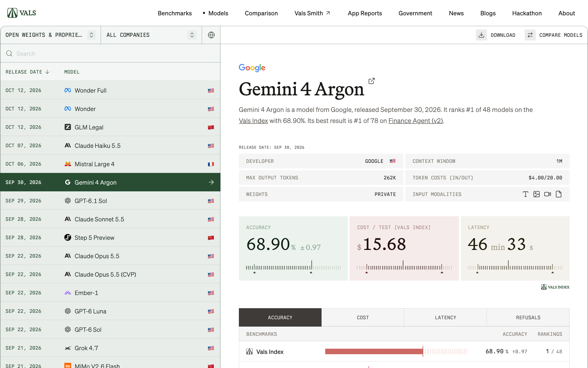The image size is (588, 368).
Task: Click the document input modality icon
Action: pyautogui.click(x=559, y=194)
